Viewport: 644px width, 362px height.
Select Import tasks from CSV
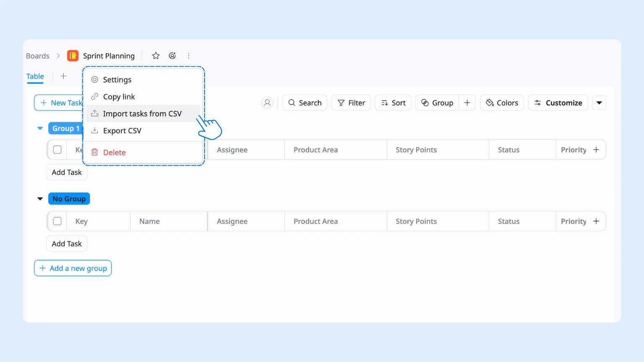click(143, 114)
